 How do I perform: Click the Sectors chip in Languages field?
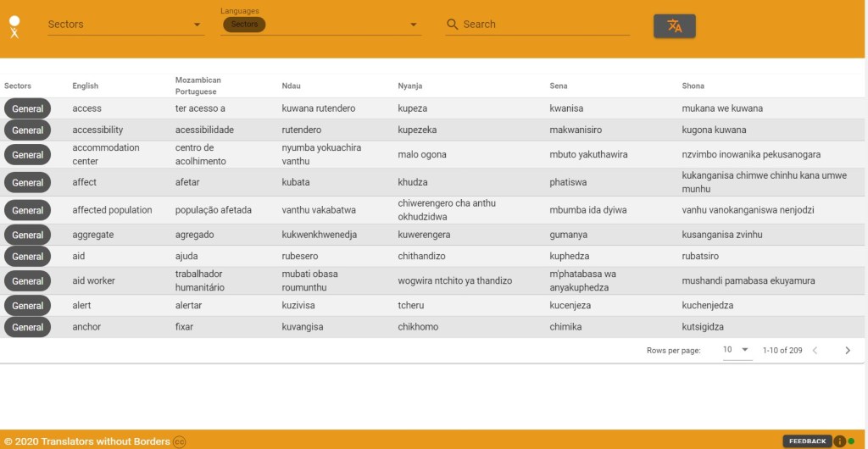pos(244,25)
